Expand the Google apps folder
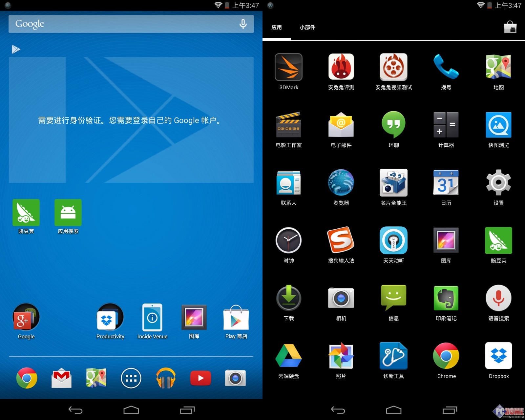Viewport: 525px width, 420px height. click(x=26, y=318)
